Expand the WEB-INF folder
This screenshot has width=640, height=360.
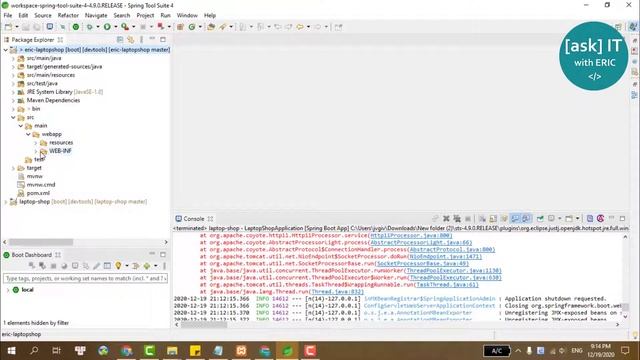[36, 151]
